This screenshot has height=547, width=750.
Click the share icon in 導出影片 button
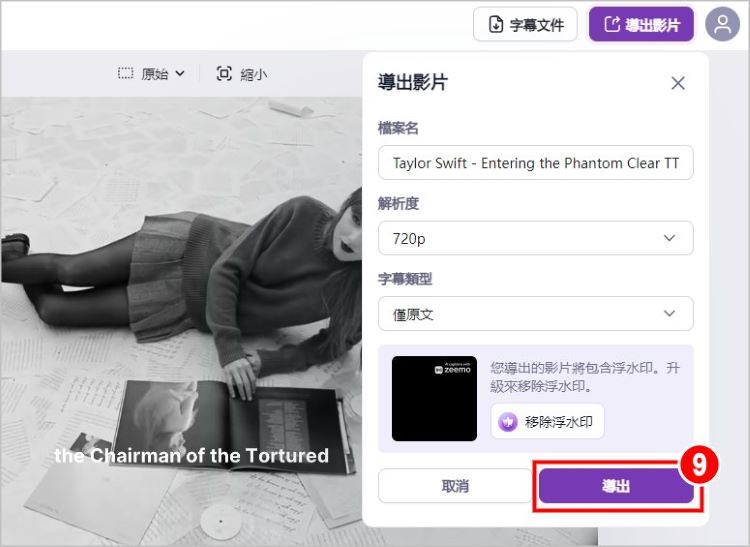point(612,24)
